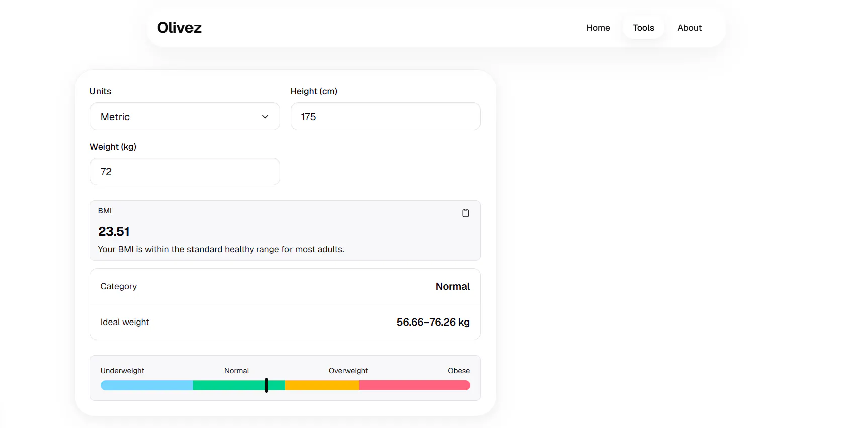The width and height of the screenshot is (868, 428).
Task: Click the small BMI heading in result box
Action: (105, 211)
